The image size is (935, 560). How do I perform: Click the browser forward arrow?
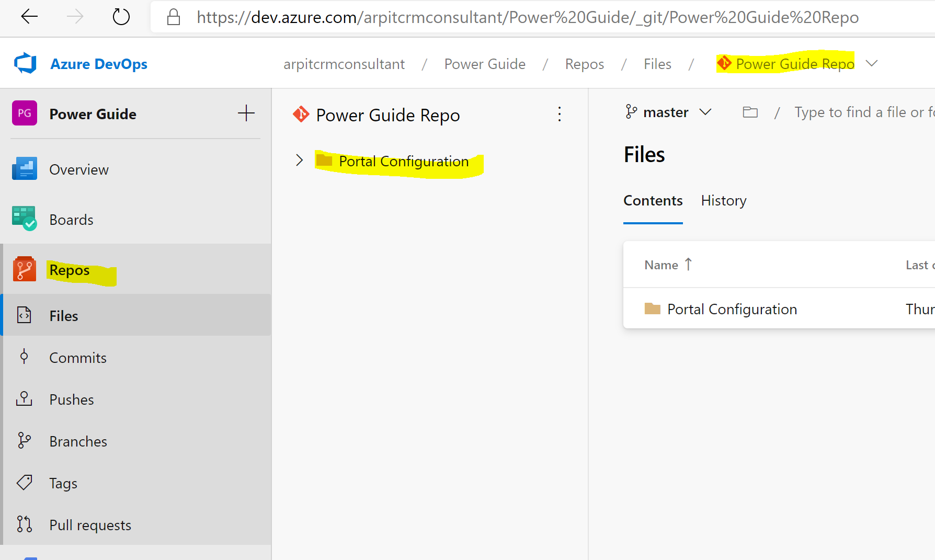(x=75, y=17)
